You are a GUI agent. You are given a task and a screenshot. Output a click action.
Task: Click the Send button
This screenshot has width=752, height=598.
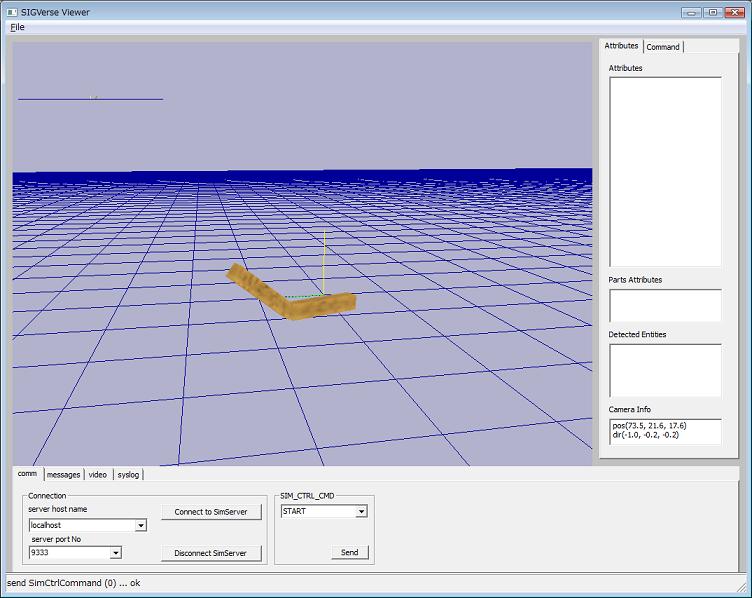349,552
